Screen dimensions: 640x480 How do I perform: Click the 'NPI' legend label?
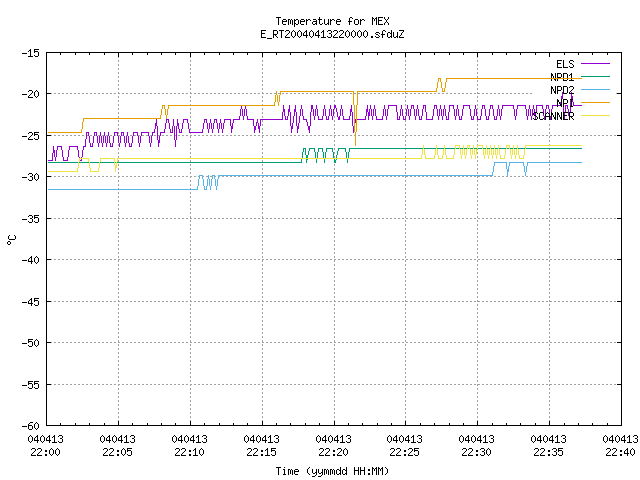pyautogui.click(x=565, y=103)
